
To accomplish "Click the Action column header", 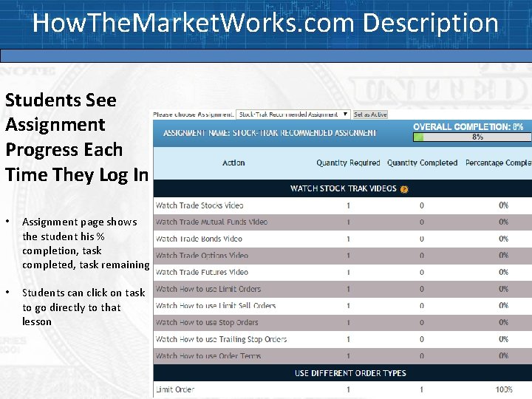I will [x=233, y=163].
